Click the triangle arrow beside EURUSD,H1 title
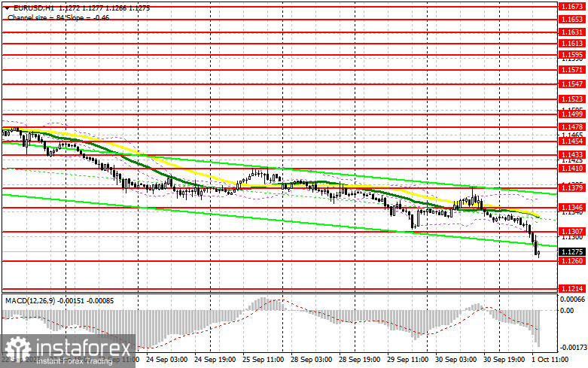 point(8,8)
